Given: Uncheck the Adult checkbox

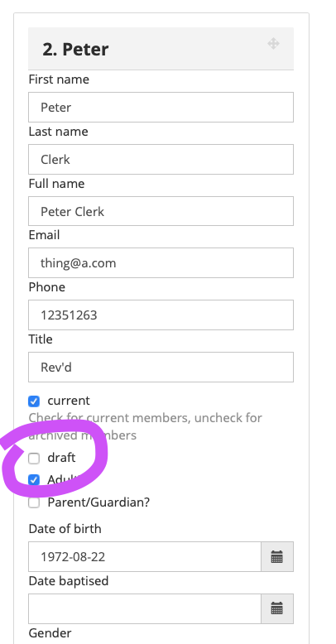Looking at the screenshot, I should coord(34,480).
